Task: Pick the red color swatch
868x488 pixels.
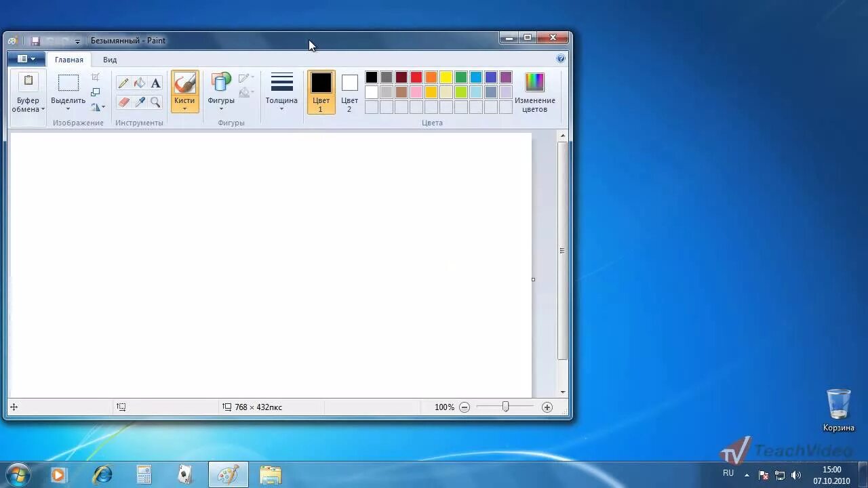Action: pos(416,77)
